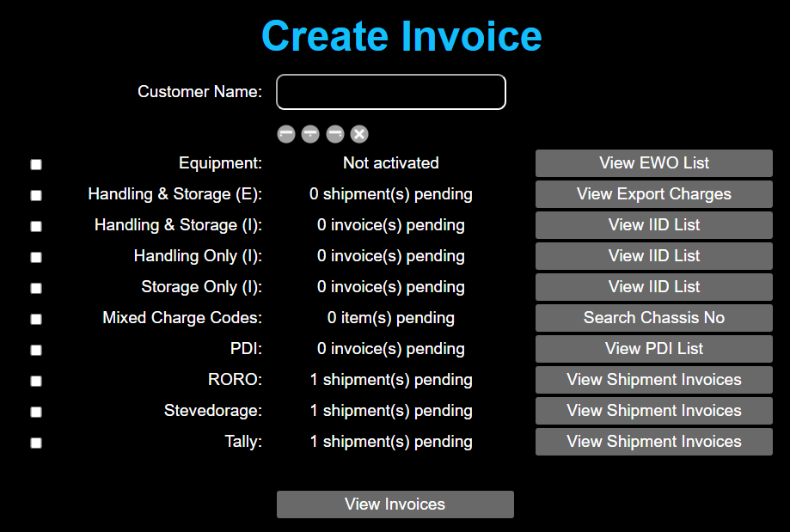This screenshot has height=532, width=790.
Task: Select the Storage Only (I) checkbox
Action: pyautogui.click(x=36, y=288)
